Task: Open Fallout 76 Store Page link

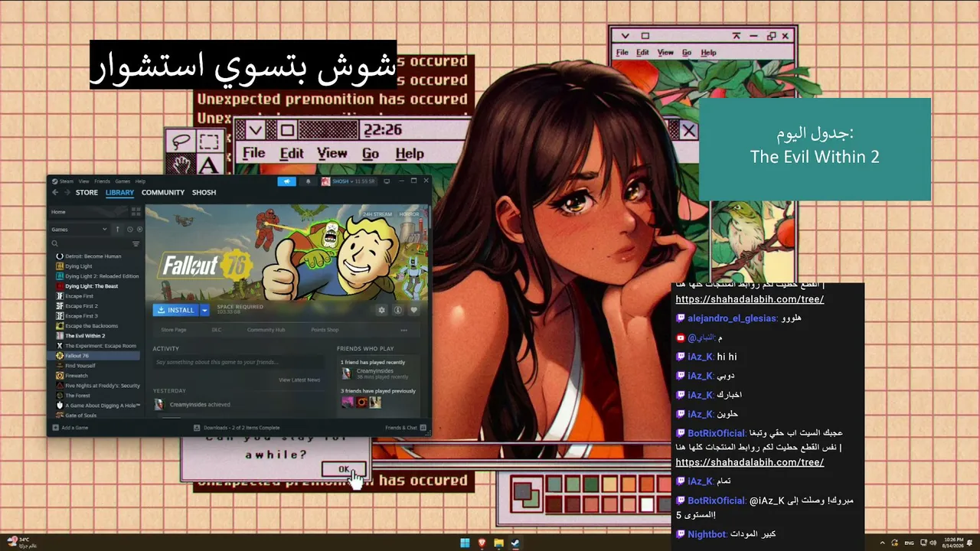Action: (x=174, y=330)
